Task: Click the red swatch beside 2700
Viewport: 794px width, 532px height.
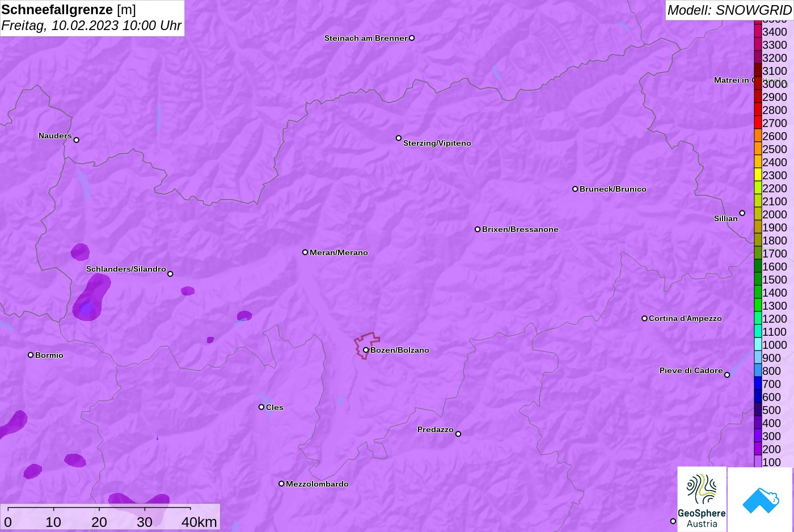Action: pyautogui.click(x=758, y=123)
